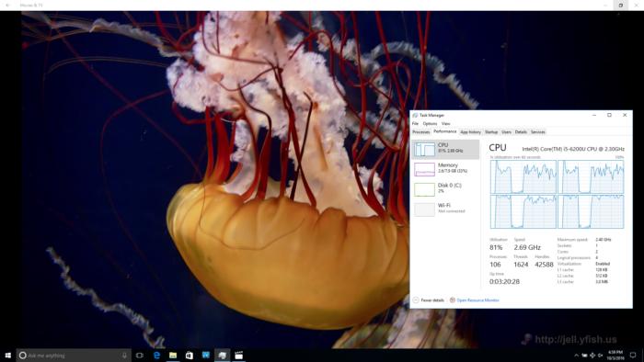
Task: Select the Wi-Fi graph thumbnail in sidebar
Action: [424, 209]
